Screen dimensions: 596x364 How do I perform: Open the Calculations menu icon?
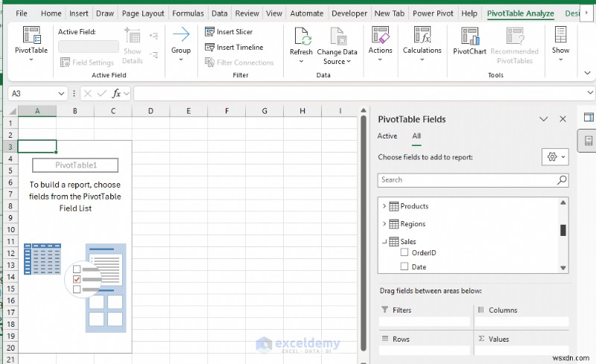pos(422,34)
